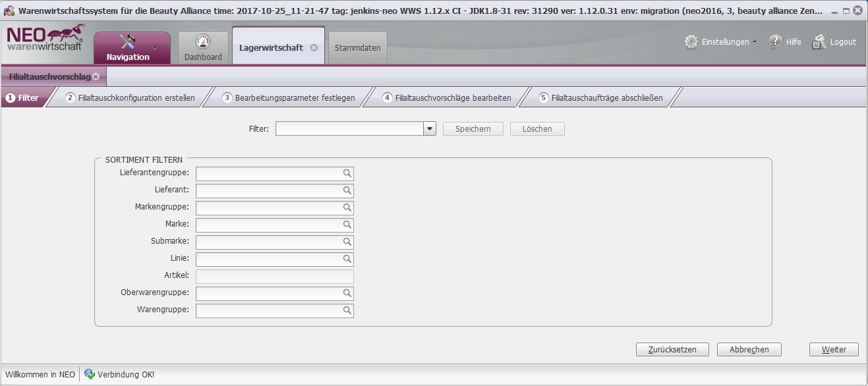Screen dimensions: 868x386
Task: Click the search icon in Lieferant field
Action: click(x=347, y=190)
